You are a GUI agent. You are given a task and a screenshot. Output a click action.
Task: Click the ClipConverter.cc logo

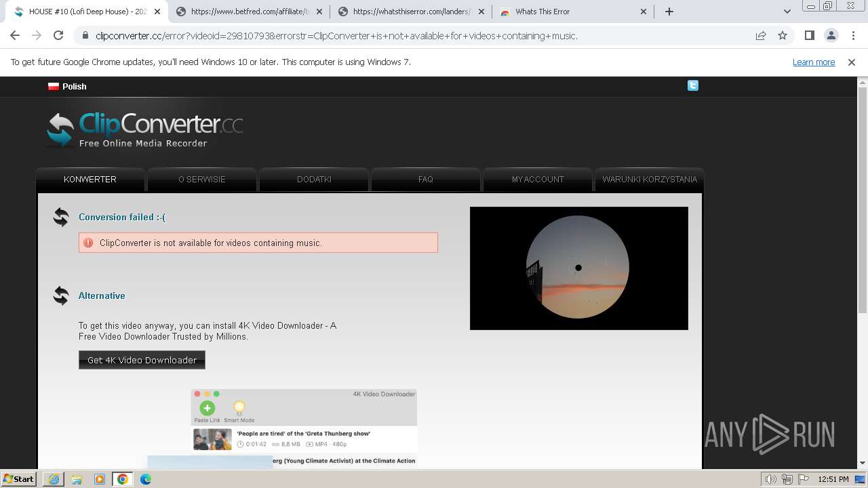point(144,129)
